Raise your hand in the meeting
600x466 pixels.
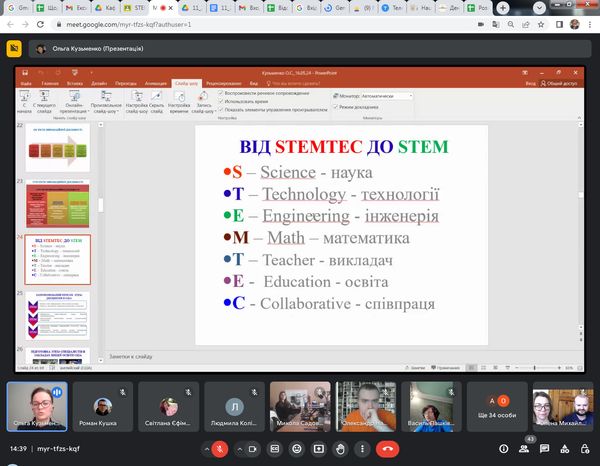click(x=341, y=449)
